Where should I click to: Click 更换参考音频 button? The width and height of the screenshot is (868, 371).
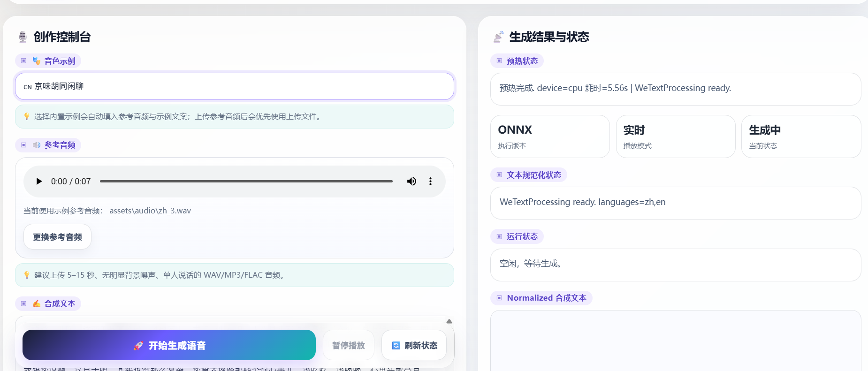point(57,237)
